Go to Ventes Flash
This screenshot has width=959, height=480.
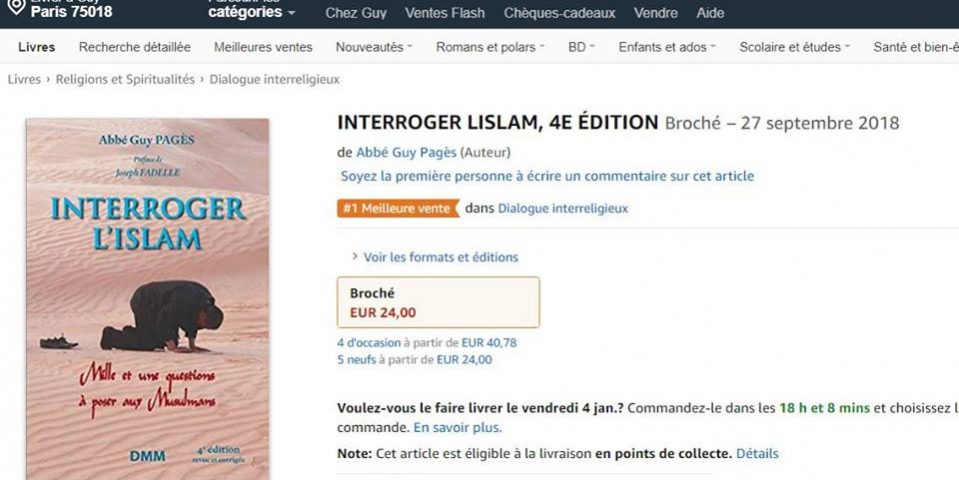pos(445,13)
